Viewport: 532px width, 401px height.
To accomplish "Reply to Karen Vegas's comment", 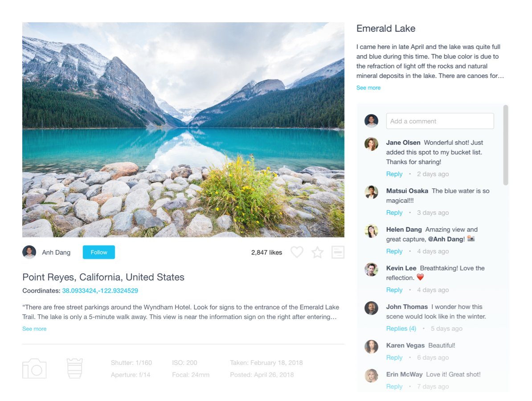I will pos(394,357).
